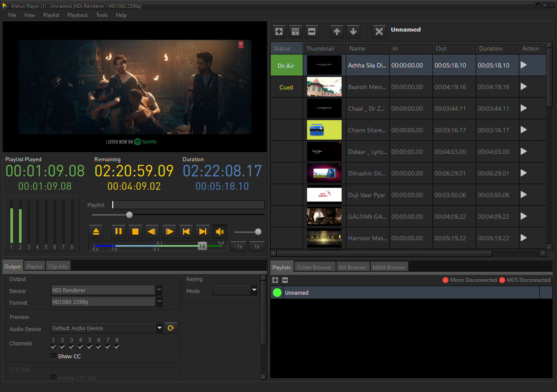Toggle preview channel 5 checkbox

[90, 347]
